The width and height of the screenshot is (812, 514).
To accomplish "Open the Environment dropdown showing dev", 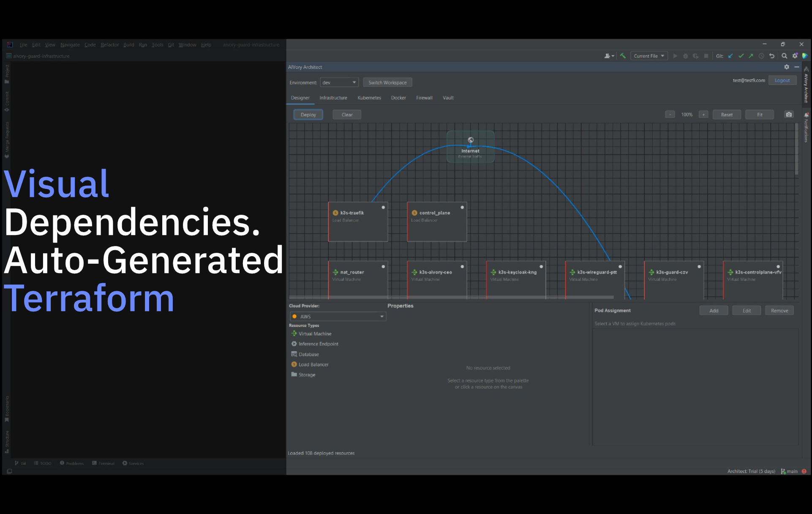I will 339,82.
